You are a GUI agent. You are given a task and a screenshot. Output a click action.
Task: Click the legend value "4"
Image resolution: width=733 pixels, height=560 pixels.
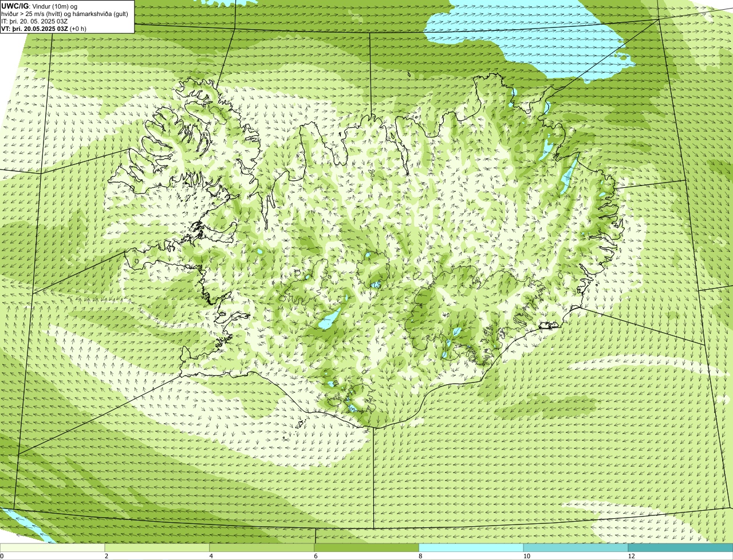click(x=211, y=556)
